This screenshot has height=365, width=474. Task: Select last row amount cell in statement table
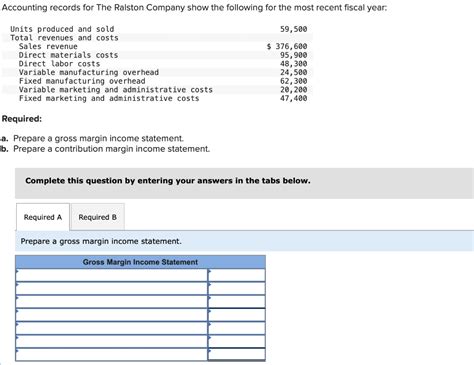tap(237, 354)
